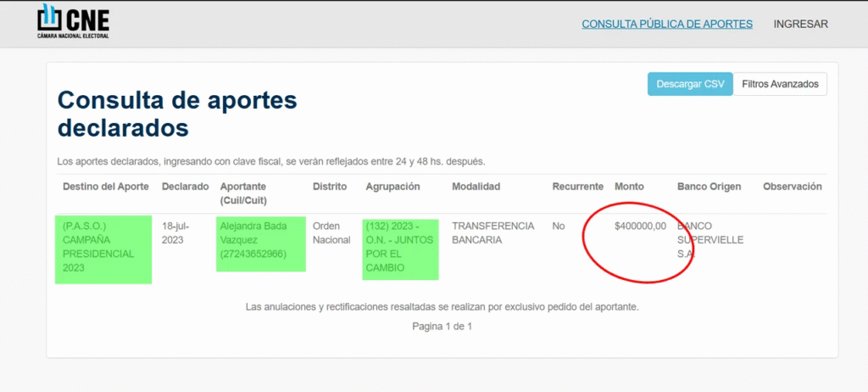Click the Banco Supervielle S.A. cell
Image resolution: width=868 pixels, height=392 pixels.
(x=710, y=240)
